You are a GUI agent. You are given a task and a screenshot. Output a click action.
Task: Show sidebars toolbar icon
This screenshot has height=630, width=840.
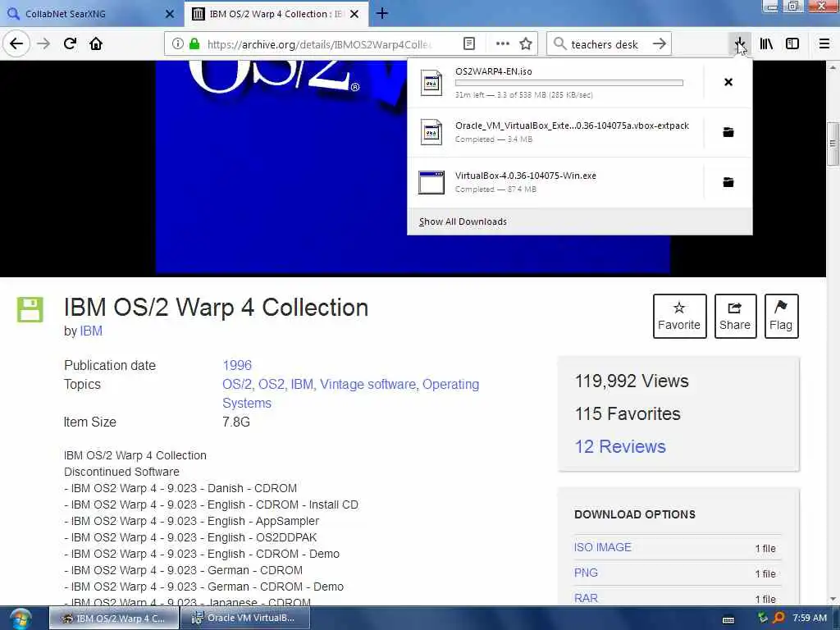(x=792, y=44)
